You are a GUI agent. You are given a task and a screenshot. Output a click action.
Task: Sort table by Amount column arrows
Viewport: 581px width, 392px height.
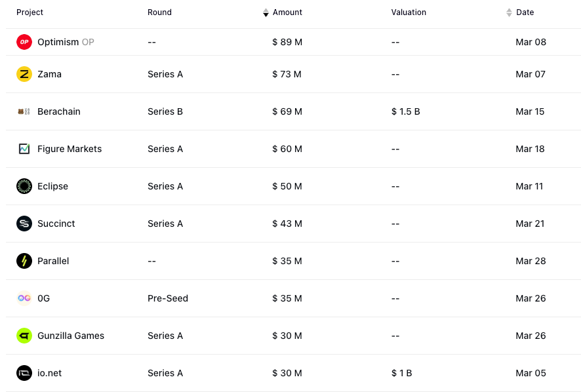[266, 12]
